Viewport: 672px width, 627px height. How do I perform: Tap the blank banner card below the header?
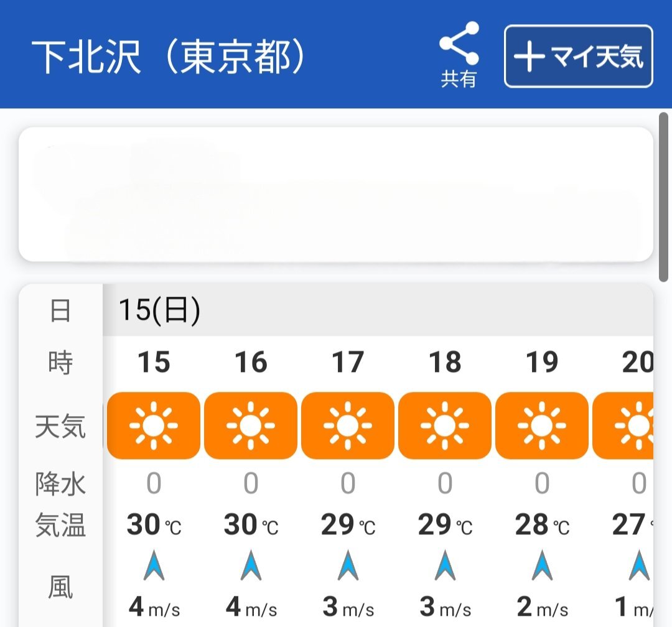point(336,194)
